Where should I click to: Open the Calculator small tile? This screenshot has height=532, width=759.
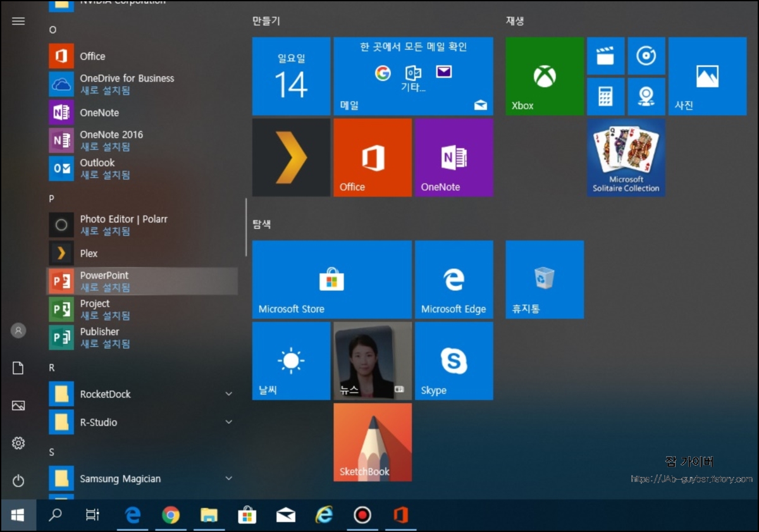(605, 96)
